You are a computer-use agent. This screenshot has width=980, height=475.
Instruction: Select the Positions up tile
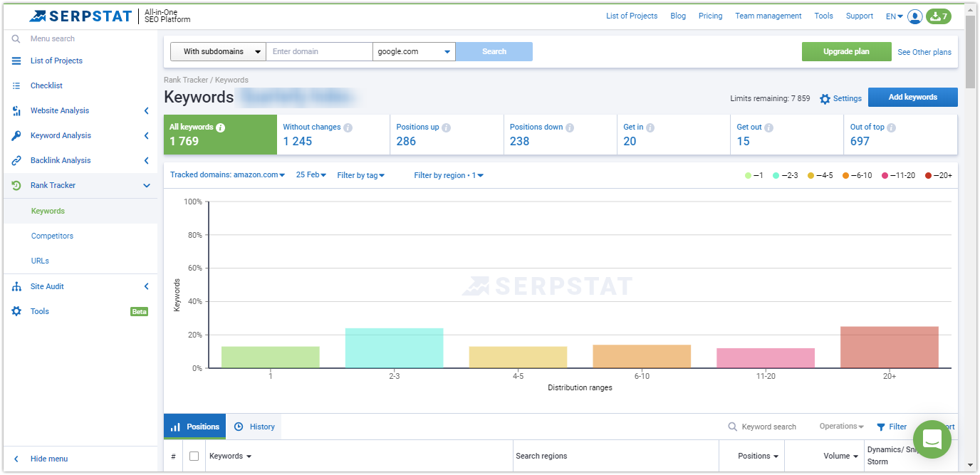447,135
